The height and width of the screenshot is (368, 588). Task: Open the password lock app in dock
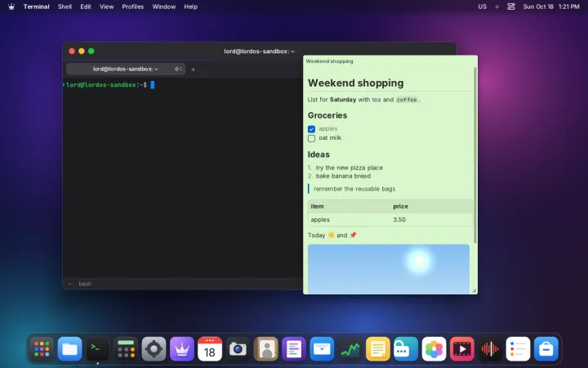point(406,349)
